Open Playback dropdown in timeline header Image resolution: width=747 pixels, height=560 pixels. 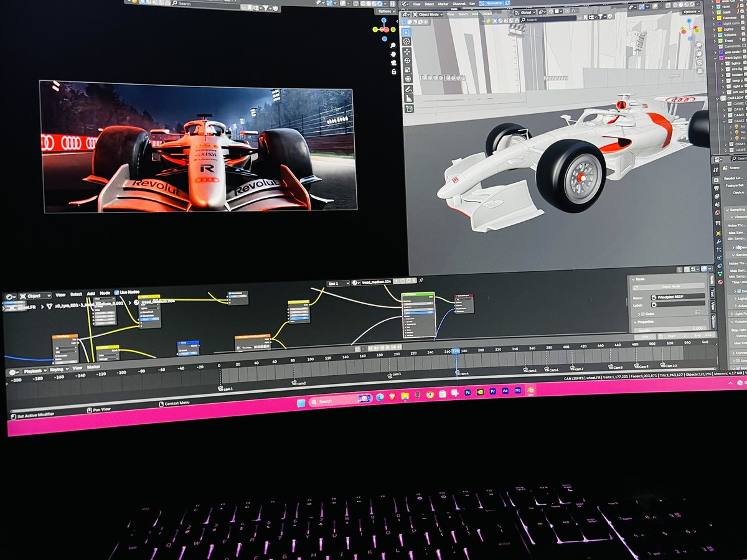coord(35,371)
